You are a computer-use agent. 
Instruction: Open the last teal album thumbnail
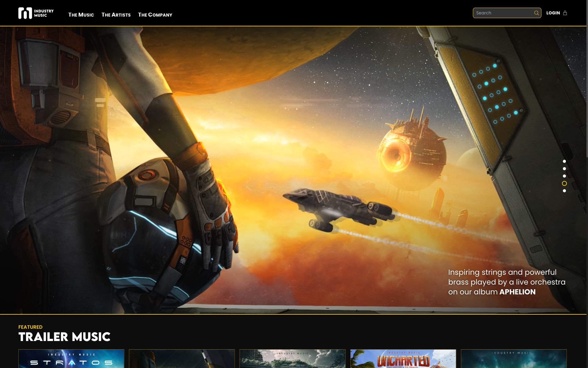[514, 358]
